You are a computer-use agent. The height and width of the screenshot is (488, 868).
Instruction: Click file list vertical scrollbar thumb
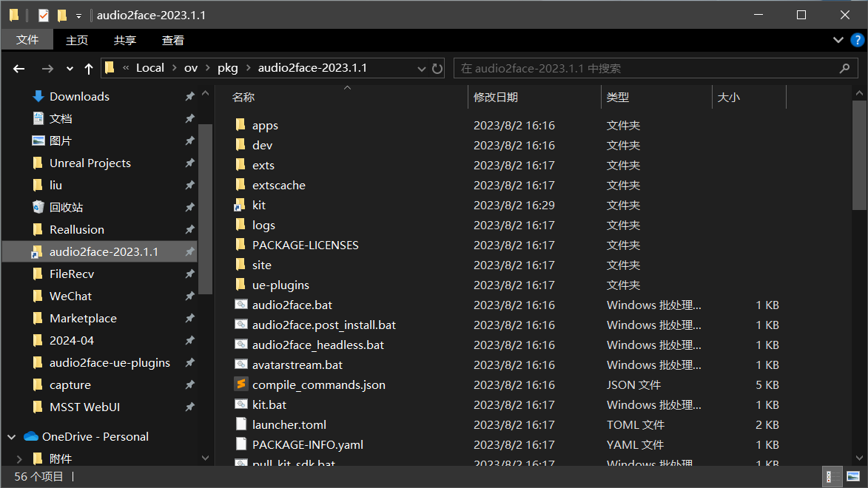(x=859, y=155)
